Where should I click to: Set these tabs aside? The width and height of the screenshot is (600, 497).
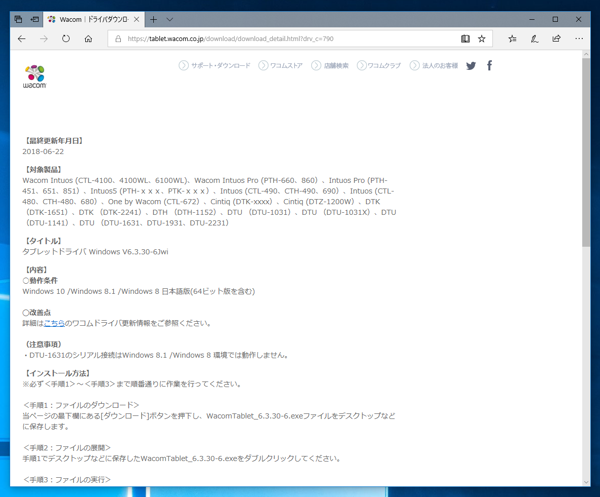(35, 19)
